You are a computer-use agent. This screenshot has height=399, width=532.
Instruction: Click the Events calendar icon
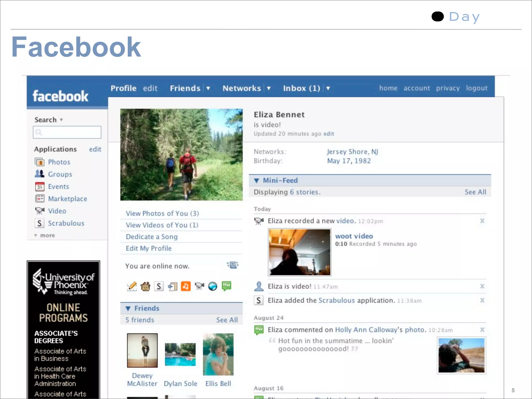39,187
